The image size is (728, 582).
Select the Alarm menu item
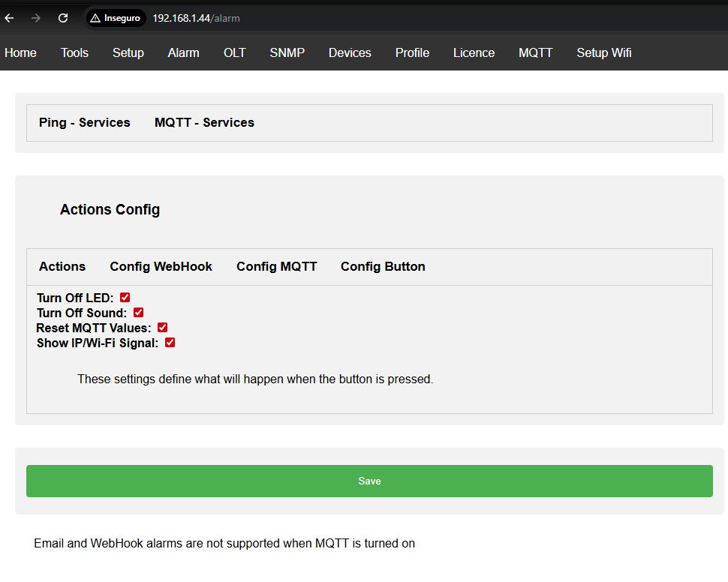tap(183, 53)
